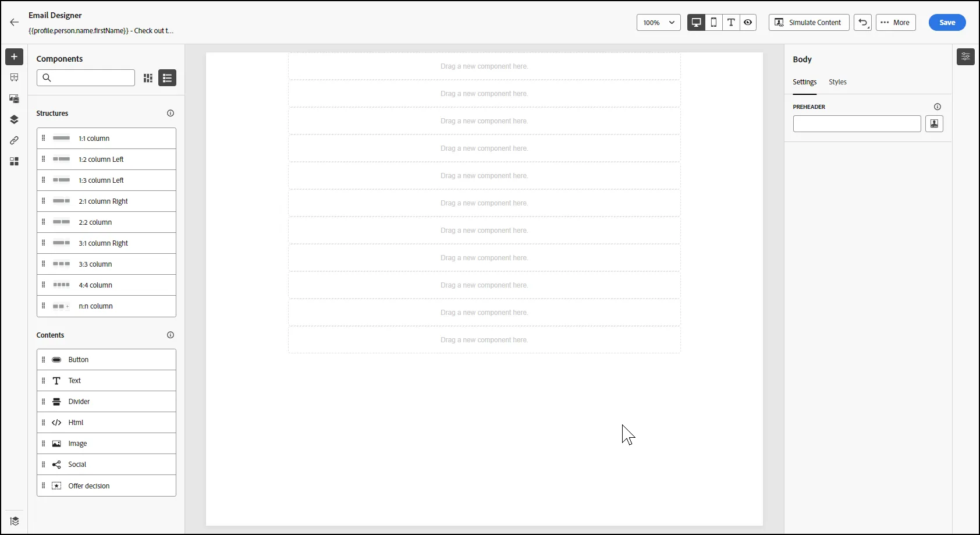
Task: Click the first 'Drag a new component here' slot
Action: click(484, 66)
